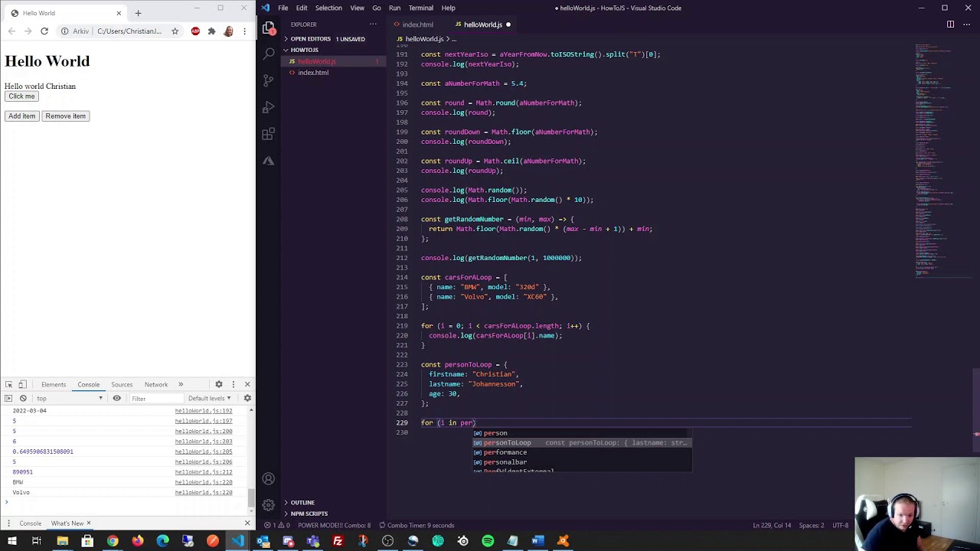
Task: Reload the Chrome page
Action: click(x=44, y=31)
